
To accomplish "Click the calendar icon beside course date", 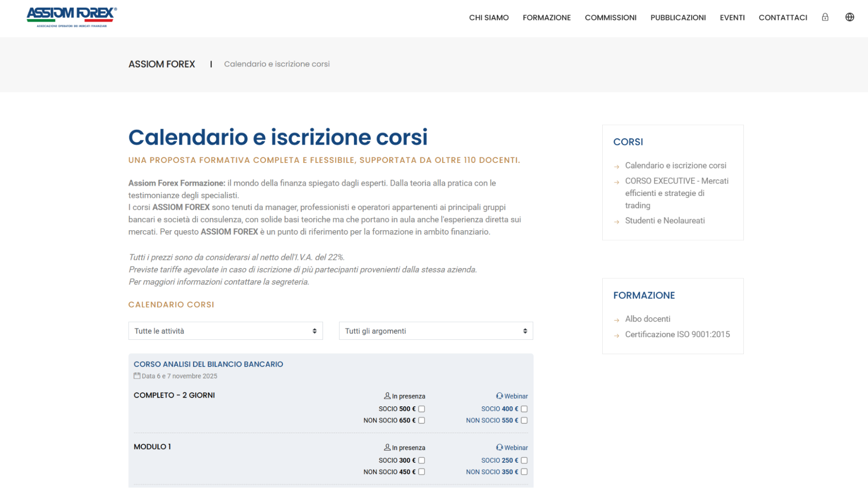I will [x=137, y=376].
